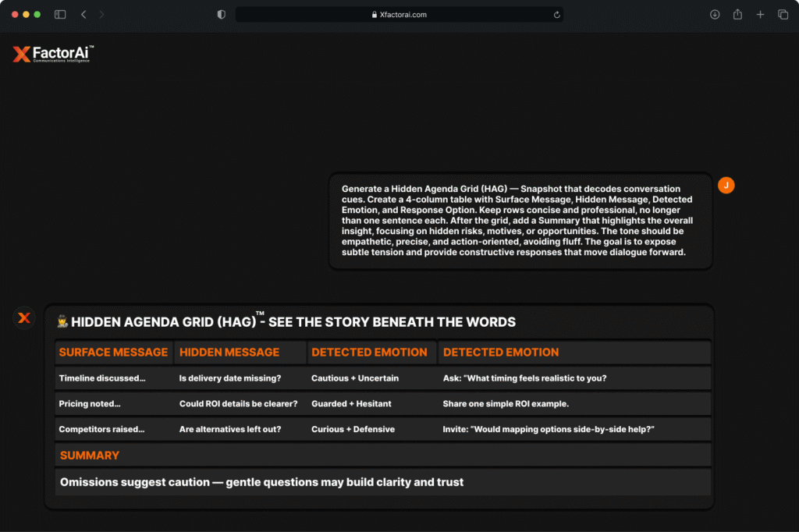
Task: Click the privacy shield icon
Action: tap(221, 15)
